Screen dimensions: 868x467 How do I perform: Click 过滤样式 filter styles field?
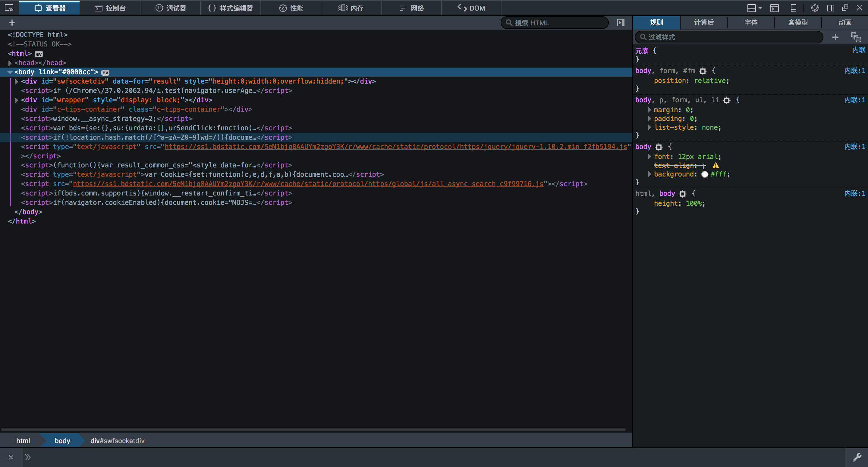[x=728, y=37]
